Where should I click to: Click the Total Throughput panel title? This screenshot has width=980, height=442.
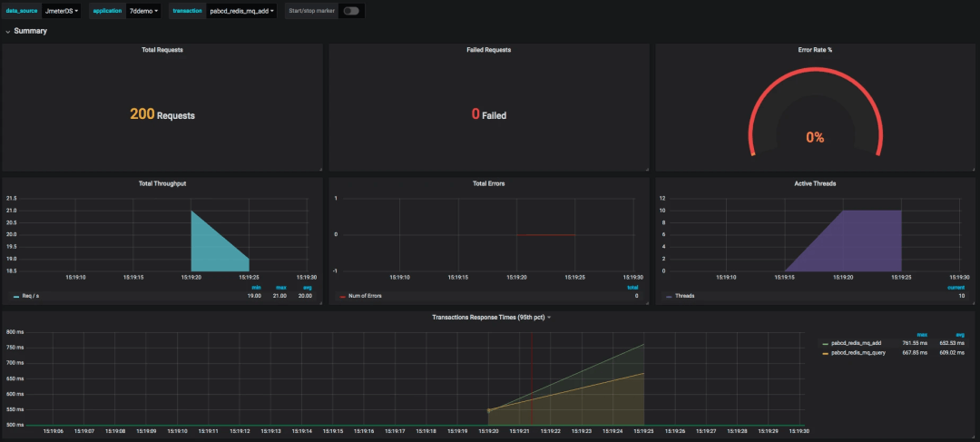[x=162, y=184]
